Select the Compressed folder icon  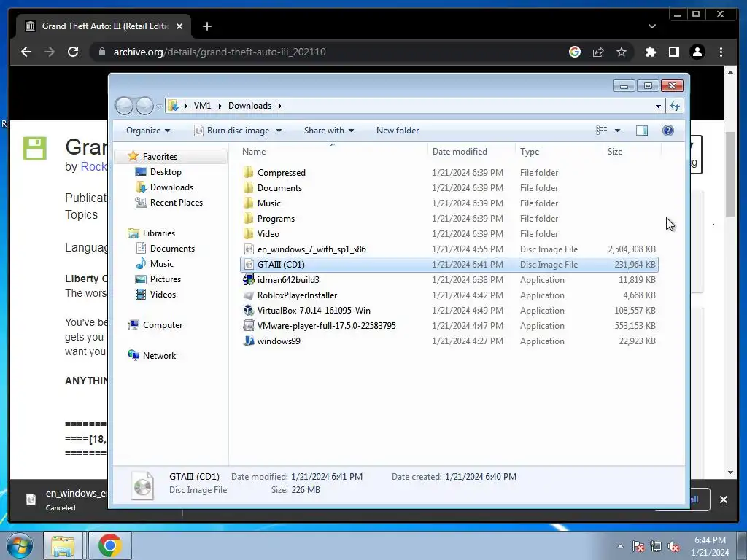pos(248,172)
